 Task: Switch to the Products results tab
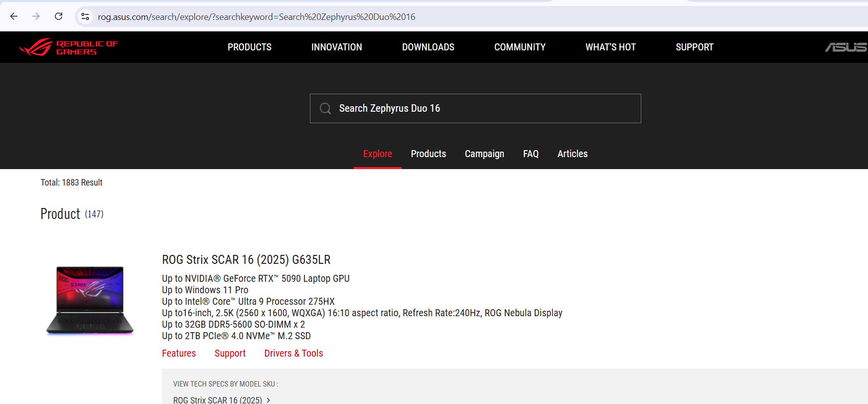tap(429, 154)
